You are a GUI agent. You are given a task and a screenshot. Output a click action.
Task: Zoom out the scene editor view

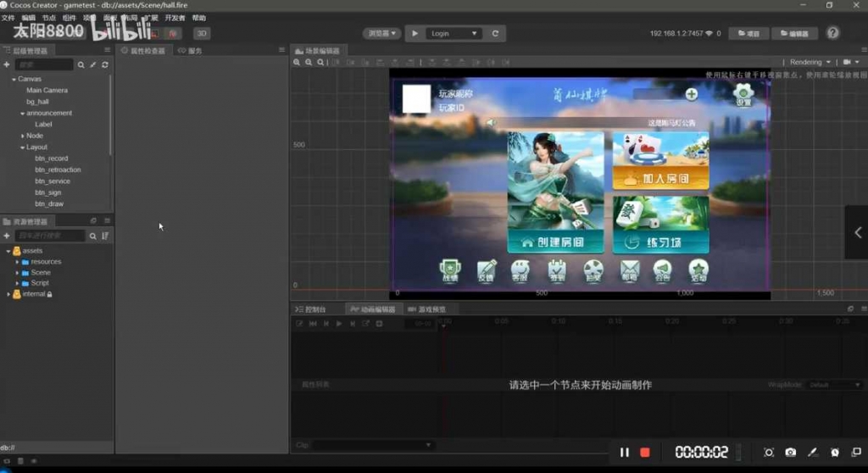coord(309,63)
